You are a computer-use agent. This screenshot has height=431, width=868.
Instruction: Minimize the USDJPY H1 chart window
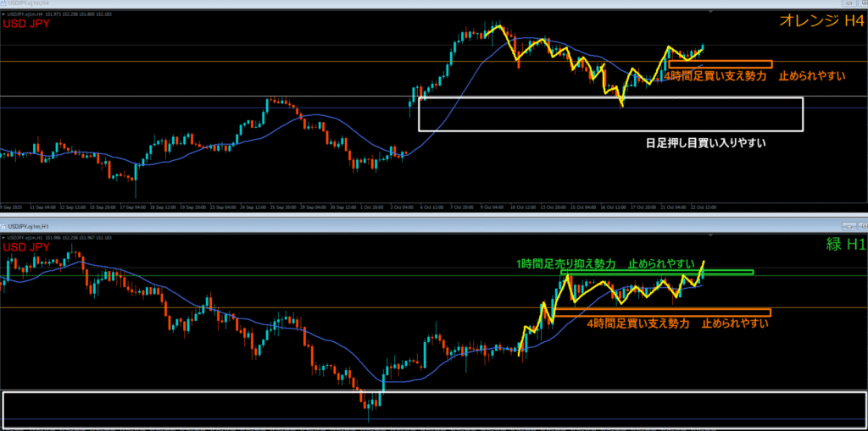coord(849,226)
